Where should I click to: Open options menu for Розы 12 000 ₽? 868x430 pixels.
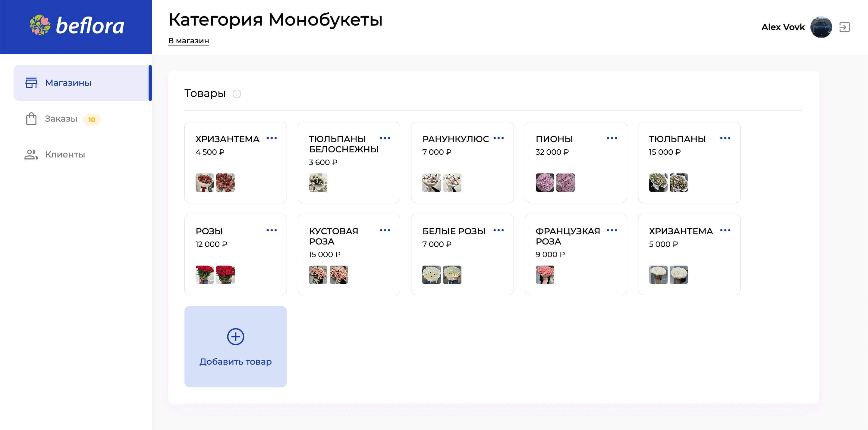[272, 230]
